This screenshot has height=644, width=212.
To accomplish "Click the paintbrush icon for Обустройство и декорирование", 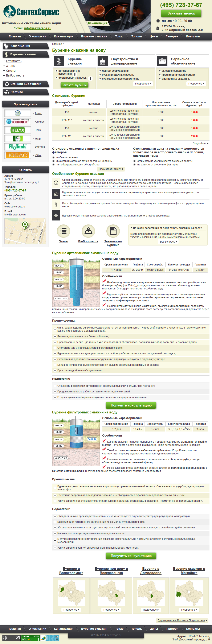I will click(102, 61).
